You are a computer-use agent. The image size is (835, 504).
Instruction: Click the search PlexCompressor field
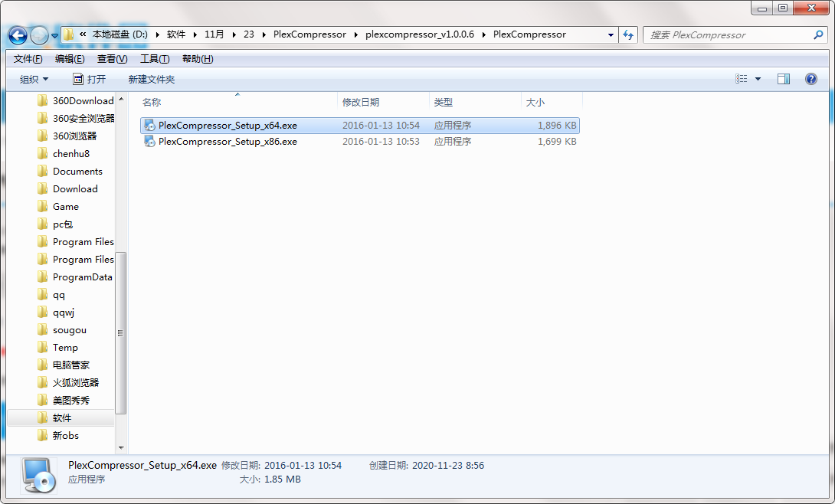tap(735, 35)
